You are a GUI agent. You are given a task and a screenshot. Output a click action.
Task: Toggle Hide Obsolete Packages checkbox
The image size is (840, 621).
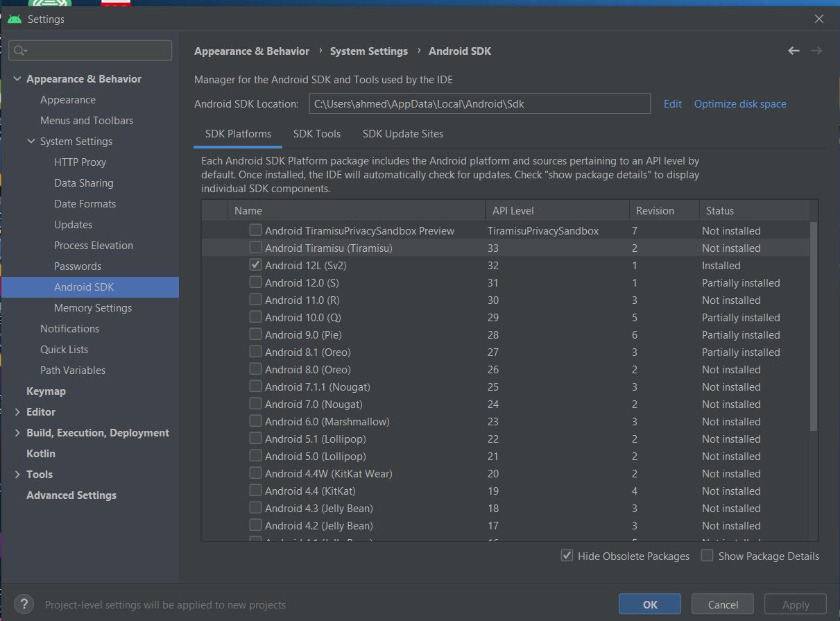[567, 555]
